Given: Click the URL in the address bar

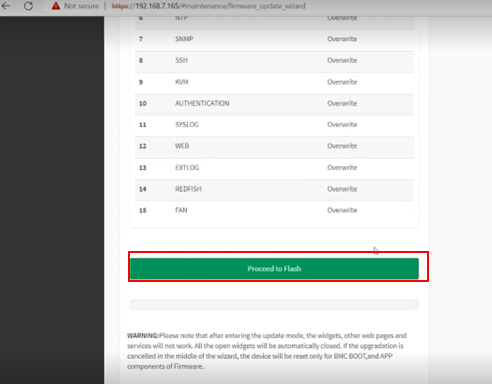Looking at the screenshot, I should click(x=208, y=6).
